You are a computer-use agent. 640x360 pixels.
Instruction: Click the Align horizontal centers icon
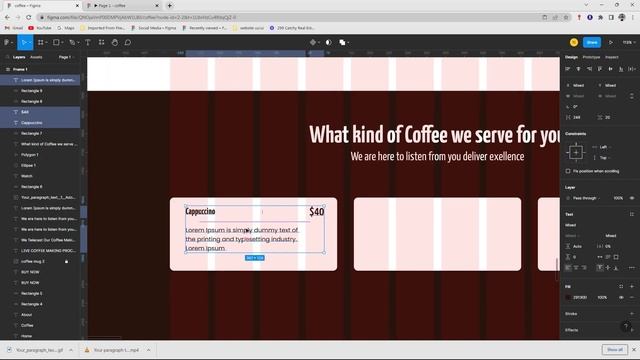click(x=578, y=69)
